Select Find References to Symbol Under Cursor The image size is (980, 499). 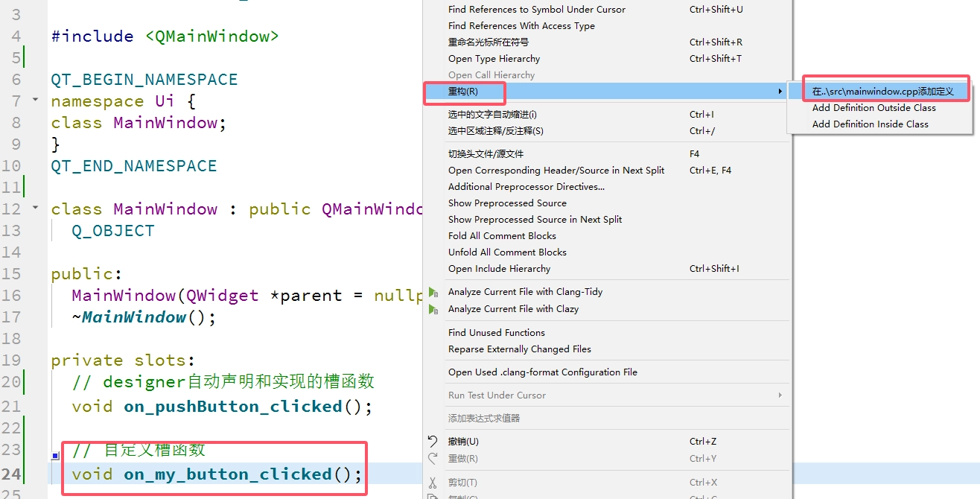[x=536, y=10]
